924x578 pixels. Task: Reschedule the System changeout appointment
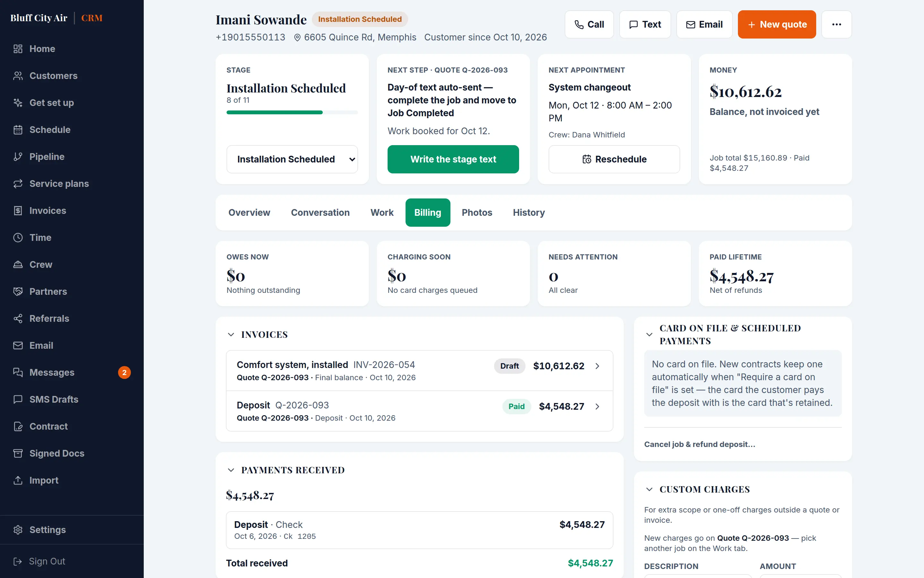pos(614,159)
